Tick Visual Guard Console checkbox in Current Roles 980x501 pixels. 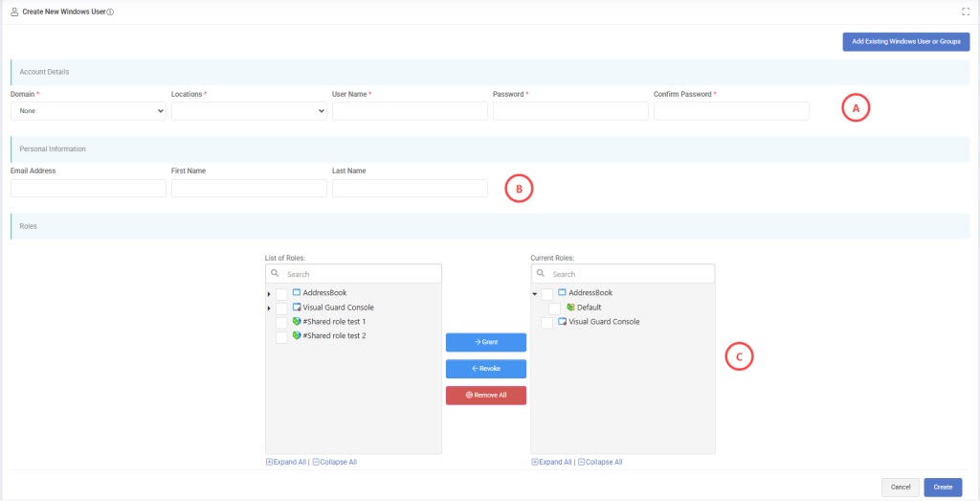(546, 323)
